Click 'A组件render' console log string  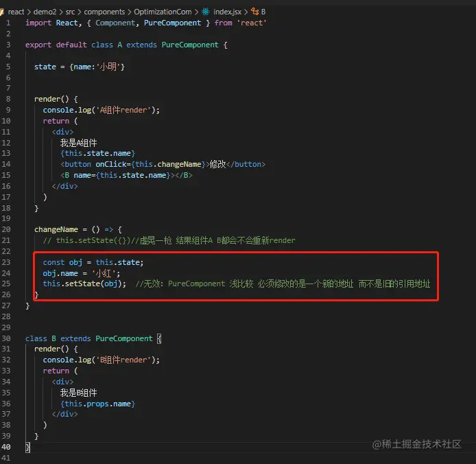(123, 110)
